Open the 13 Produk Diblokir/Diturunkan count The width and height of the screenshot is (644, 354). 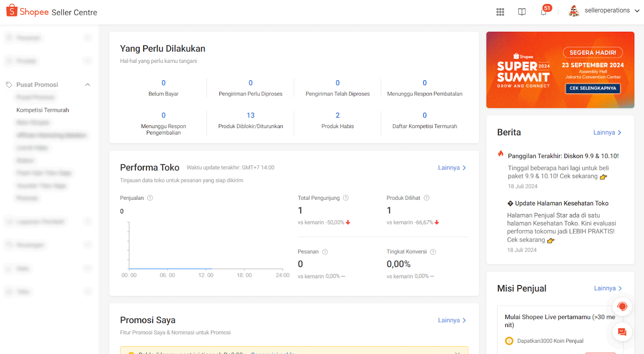(250, 116)
